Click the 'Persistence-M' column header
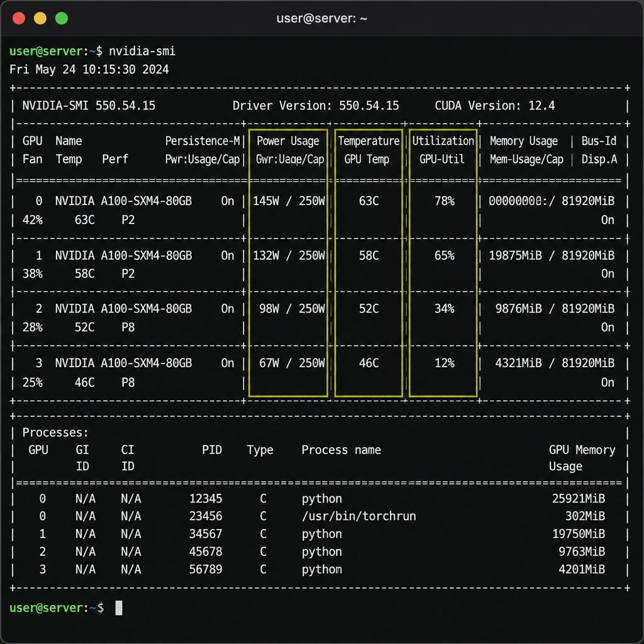Screen dimensions: 644x644 pos(203,141)
